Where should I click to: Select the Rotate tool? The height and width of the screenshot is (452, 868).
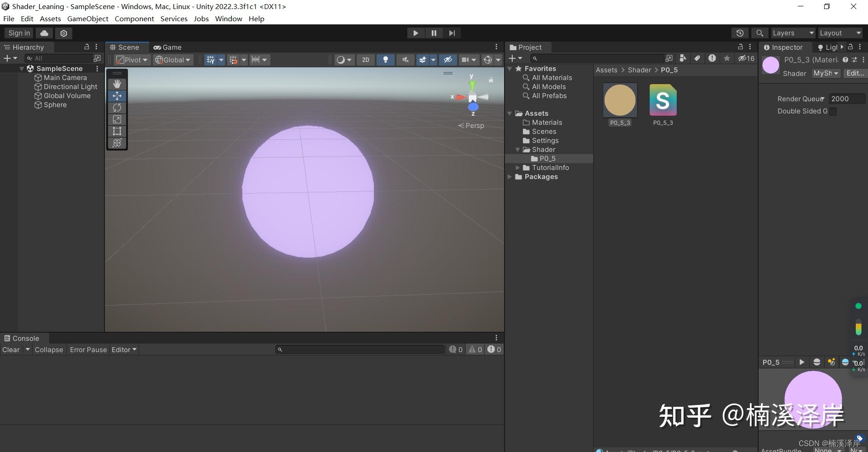(117, 108)
